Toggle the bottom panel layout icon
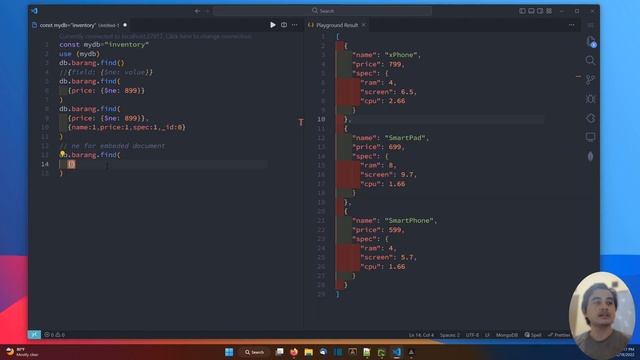Screen dimensions: 640x360 531,11
